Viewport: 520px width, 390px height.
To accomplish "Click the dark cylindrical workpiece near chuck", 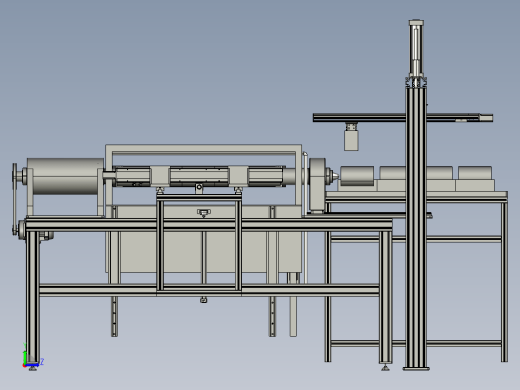I will [x=357, y=176].
